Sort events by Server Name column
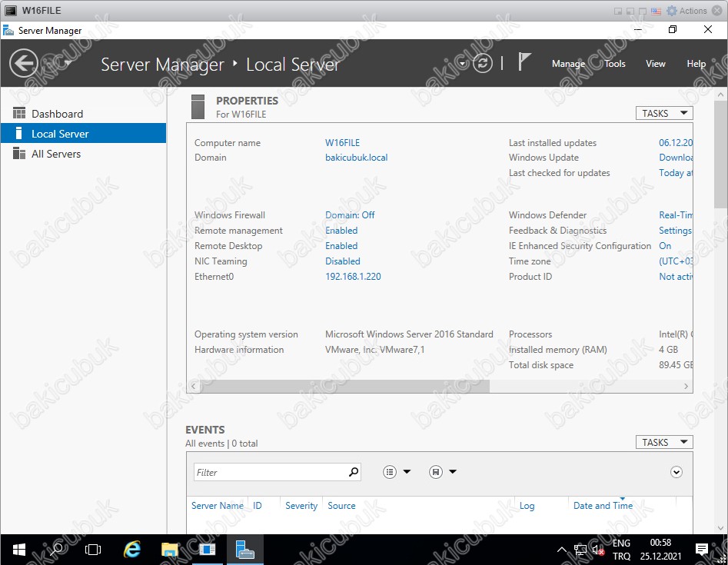Screen dimensions: 728x565 click(218, 506)
